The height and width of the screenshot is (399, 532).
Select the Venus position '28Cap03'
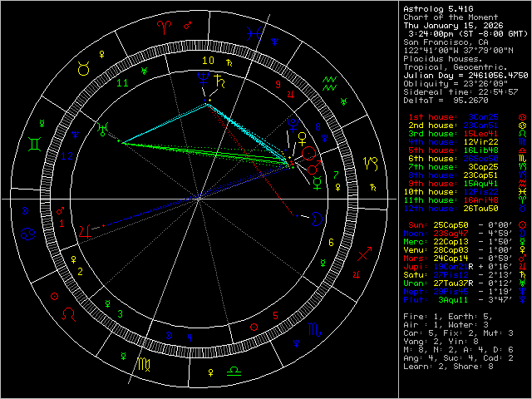tap(451, 250)
